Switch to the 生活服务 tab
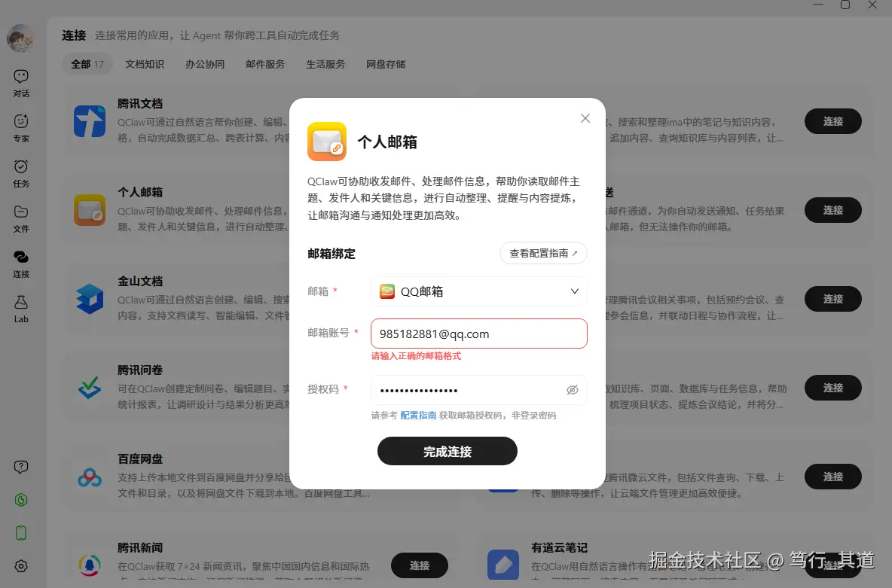The width and height of the screenshot is (892, 588). [x=325, y=64]
